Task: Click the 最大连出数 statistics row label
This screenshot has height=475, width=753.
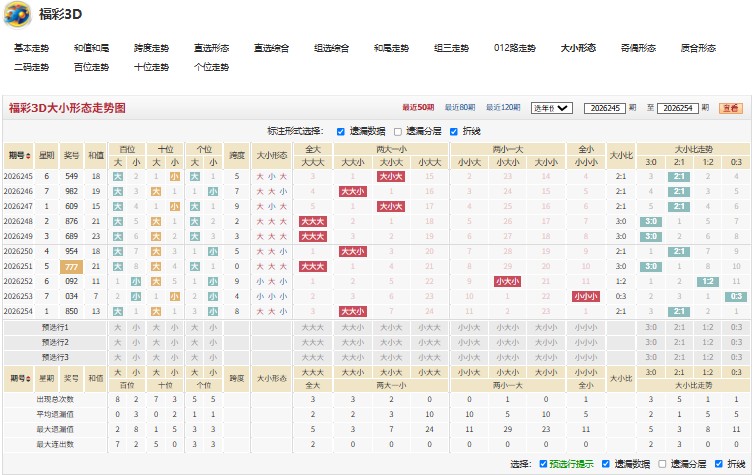Action: [x=55, y=444]
